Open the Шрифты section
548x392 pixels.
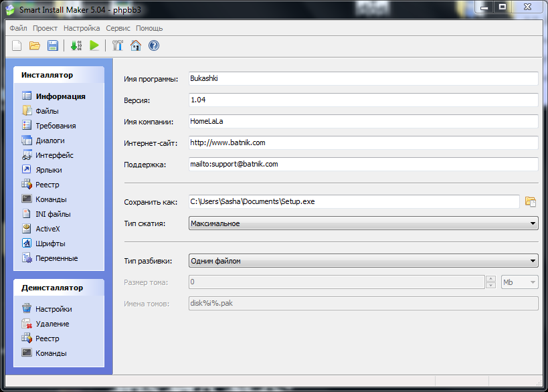[x=43, y=243]
